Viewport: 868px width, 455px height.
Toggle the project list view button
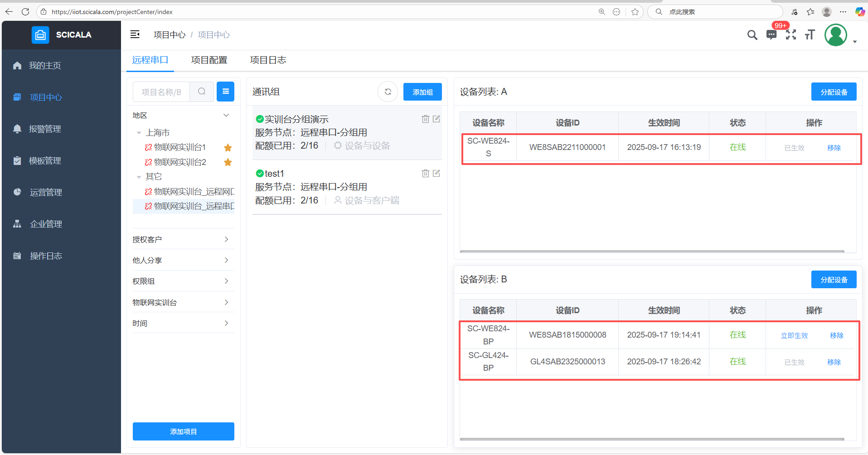click(225, 92)
